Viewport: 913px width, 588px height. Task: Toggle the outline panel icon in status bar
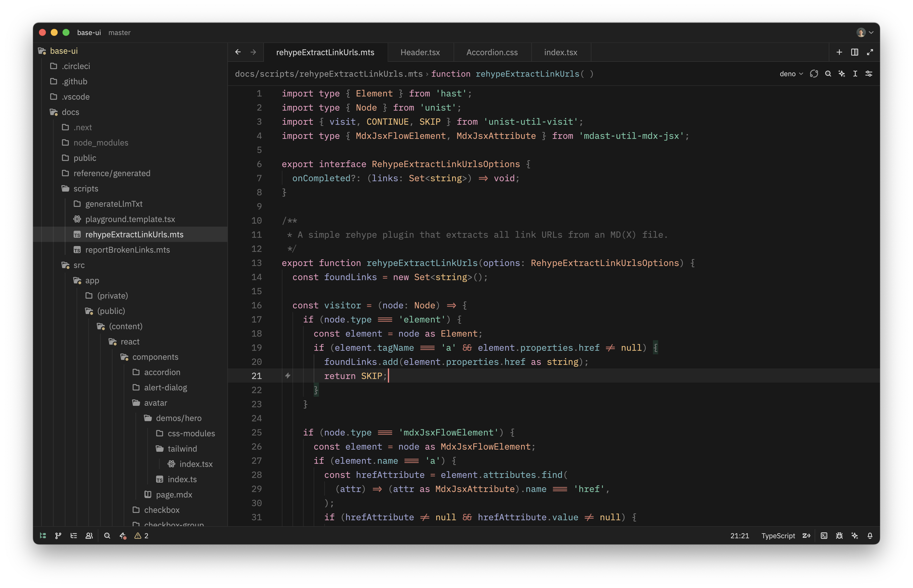click(x=74, y=536)
